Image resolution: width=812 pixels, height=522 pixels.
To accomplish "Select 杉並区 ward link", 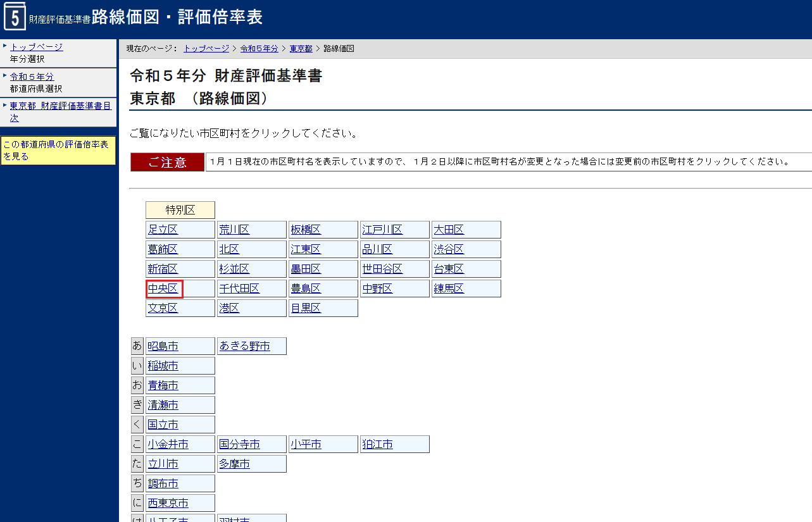I will [x=234, y=269].
